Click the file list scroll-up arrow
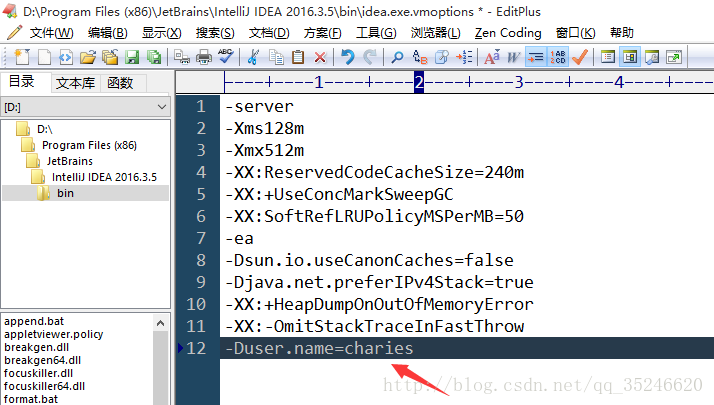 160,323
